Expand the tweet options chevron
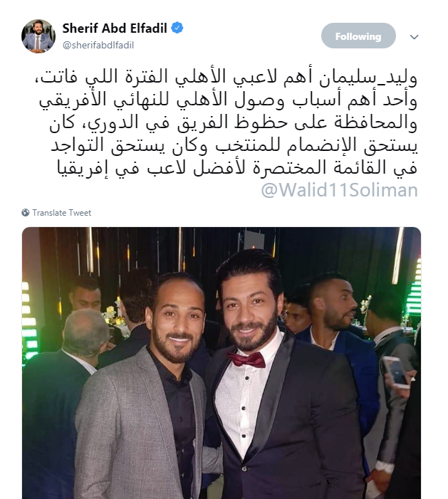 point(414,37)
